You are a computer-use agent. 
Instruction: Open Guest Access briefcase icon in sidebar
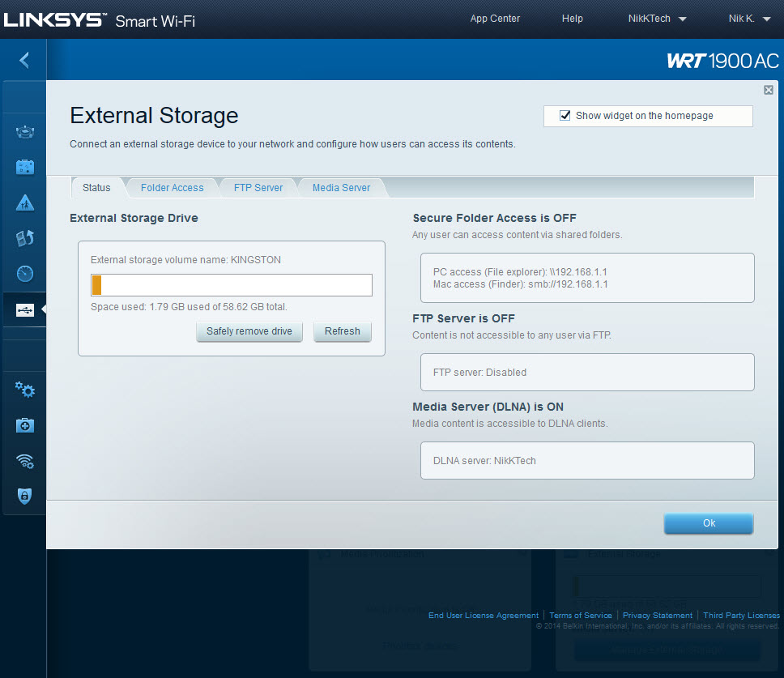[x=25, y=167]
